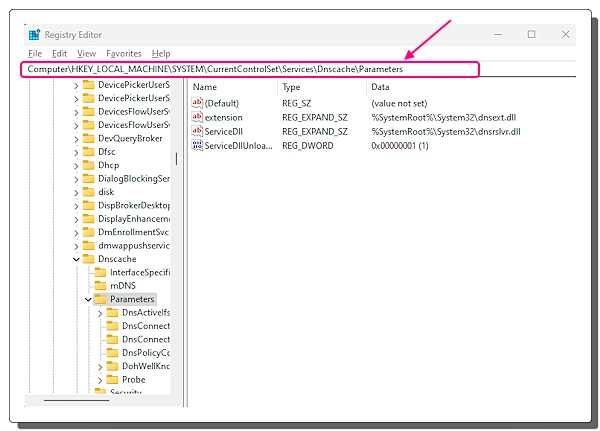The width and height of the screenshot is (600, 431).
Task: Select the DialogBlockingSer folder icon
Action: pos(88,178)
